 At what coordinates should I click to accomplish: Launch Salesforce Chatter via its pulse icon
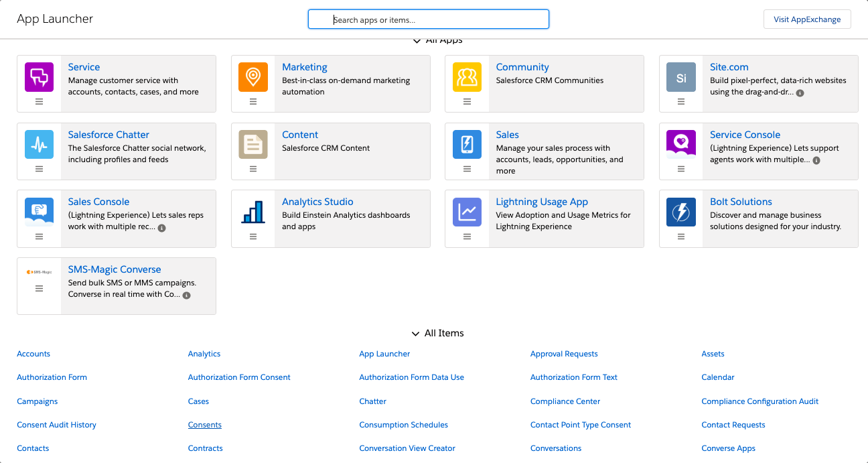pos(39,145)
